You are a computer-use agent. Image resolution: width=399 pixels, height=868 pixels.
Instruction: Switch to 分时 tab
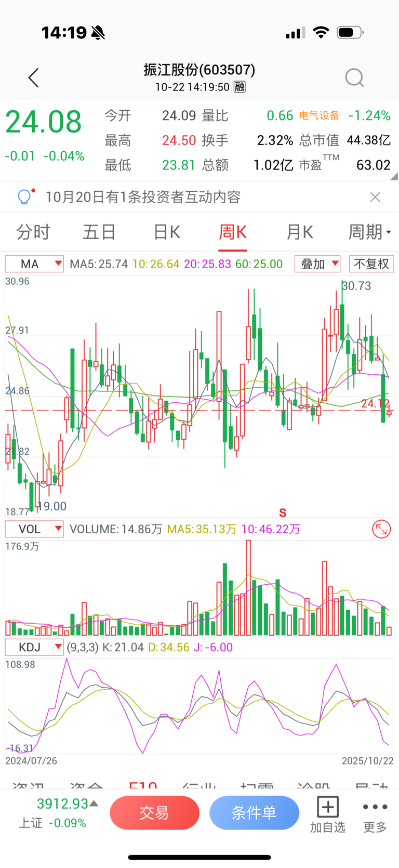click(x=33, y=232)
